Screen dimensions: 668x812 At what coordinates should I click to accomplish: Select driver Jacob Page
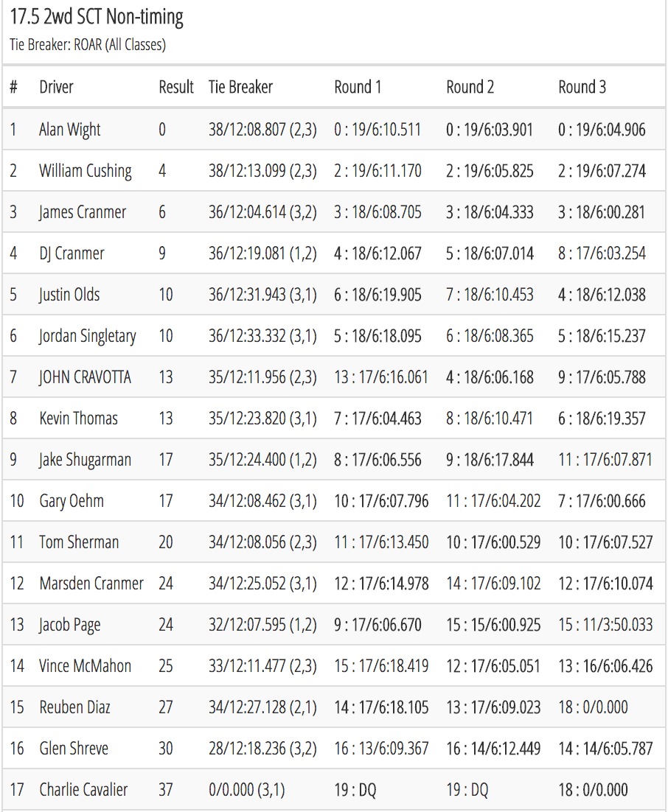click(x=70, y=625)
